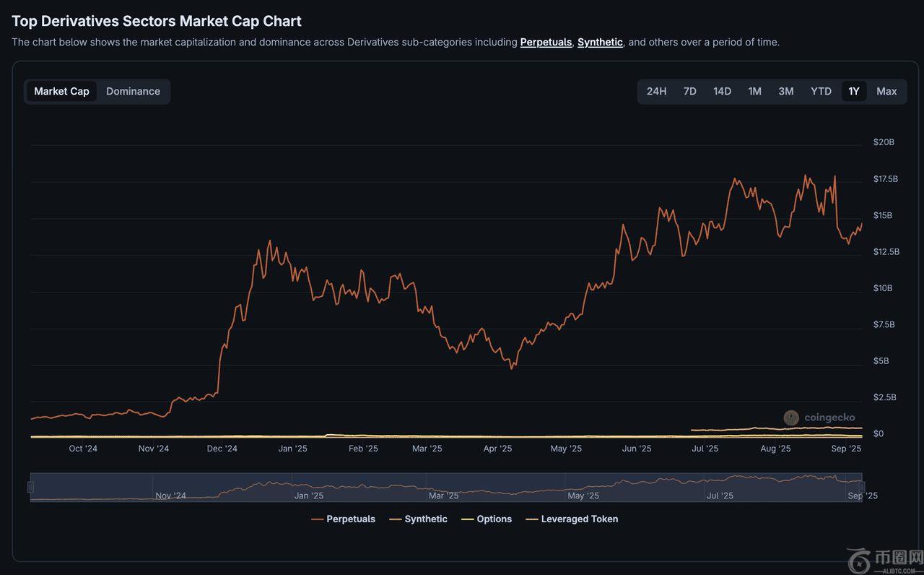Select the 14D range button
The width and height of the screenshot is (924, 575).
click(x=722, y=92)
